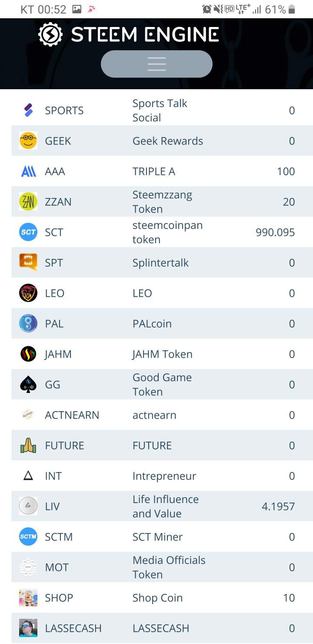Select the blue AAA token icon
The width and height of the screenshot is (313, 644).
28,171
